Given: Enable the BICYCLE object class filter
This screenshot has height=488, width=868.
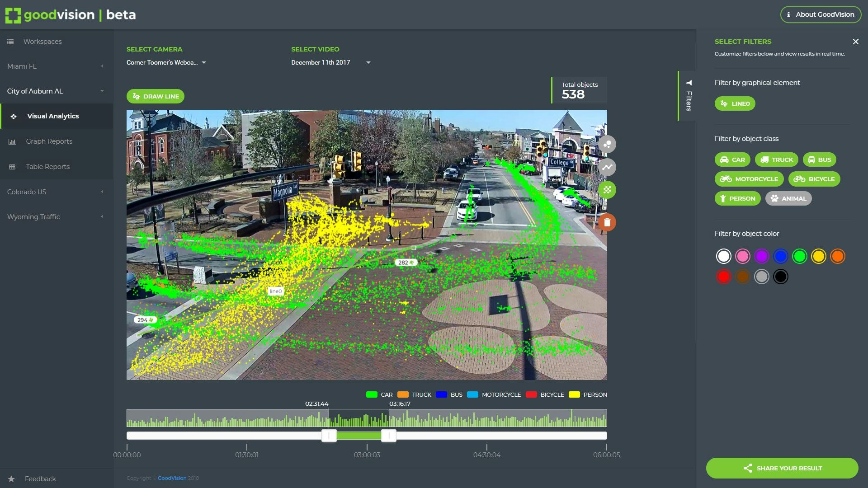Looking at the screenshot, I should pos(814,178).
